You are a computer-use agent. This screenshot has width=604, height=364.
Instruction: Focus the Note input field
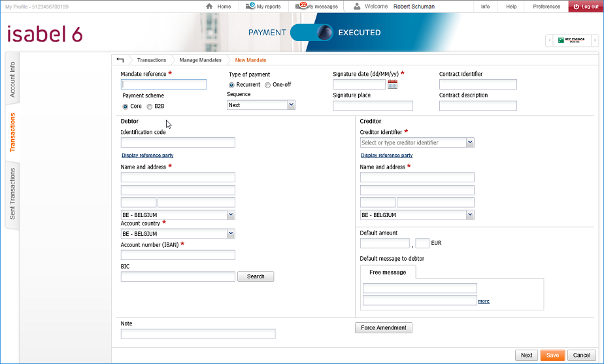(x=198, y=334)
